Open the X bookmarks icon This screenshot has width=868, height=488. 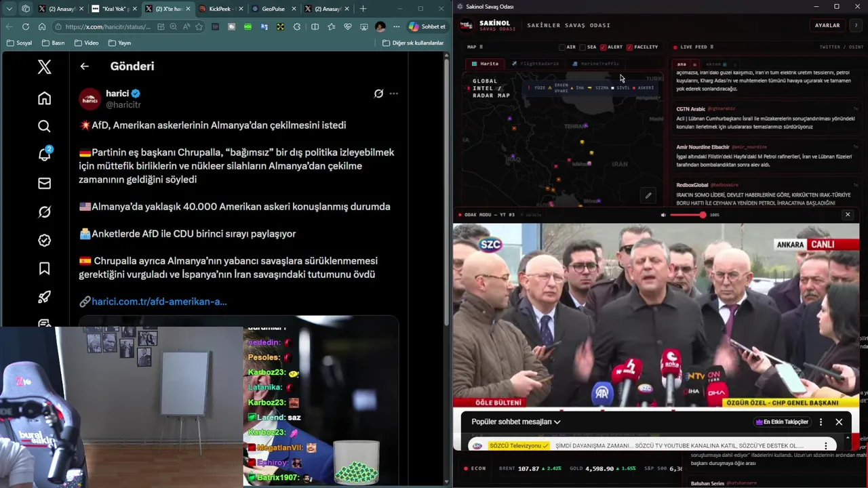(x=44, y=268)
